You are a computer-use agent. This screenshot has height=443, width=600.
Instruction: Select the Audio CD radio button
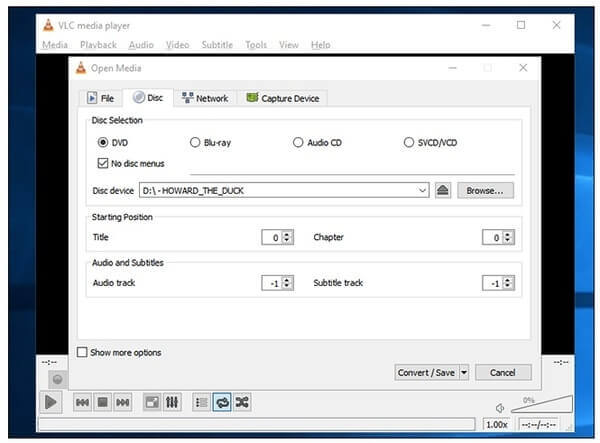[x=298, y=143]
